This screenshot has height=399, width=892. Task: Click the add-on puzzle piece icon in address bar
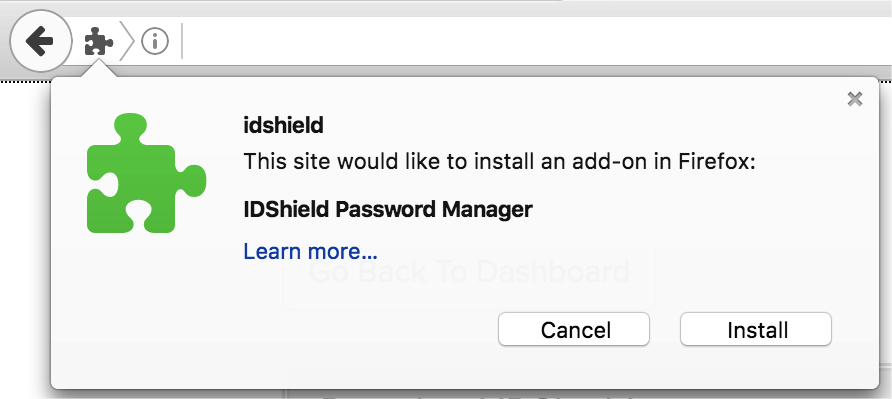point(98,42)
